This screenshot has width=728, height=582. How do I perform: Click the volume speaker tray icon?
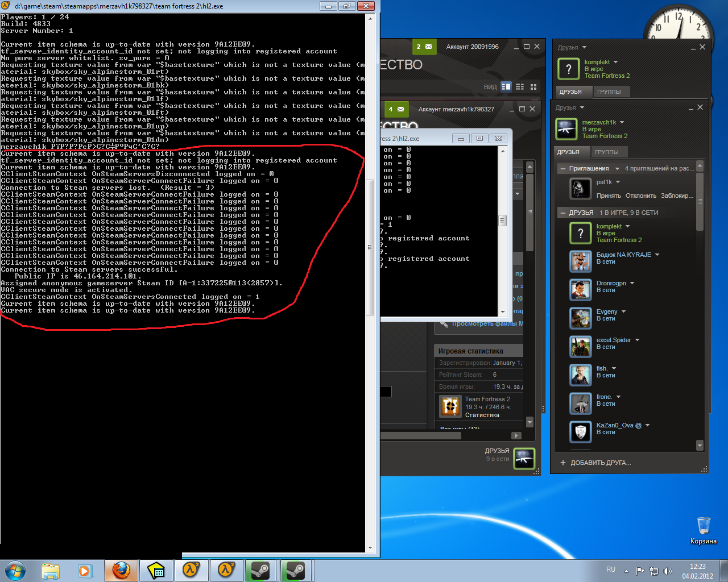667,571
